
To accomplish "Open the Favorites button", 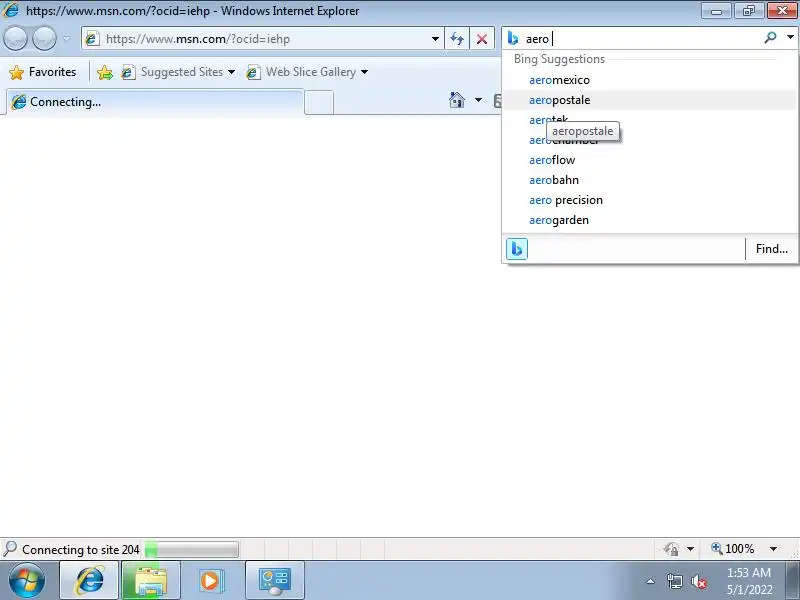I will tap(43, 72).
